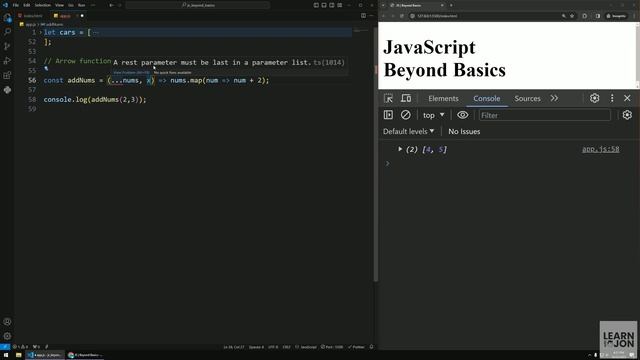
Task: Click the VS Code remote indicator in status bar
Action: [4, 347]
